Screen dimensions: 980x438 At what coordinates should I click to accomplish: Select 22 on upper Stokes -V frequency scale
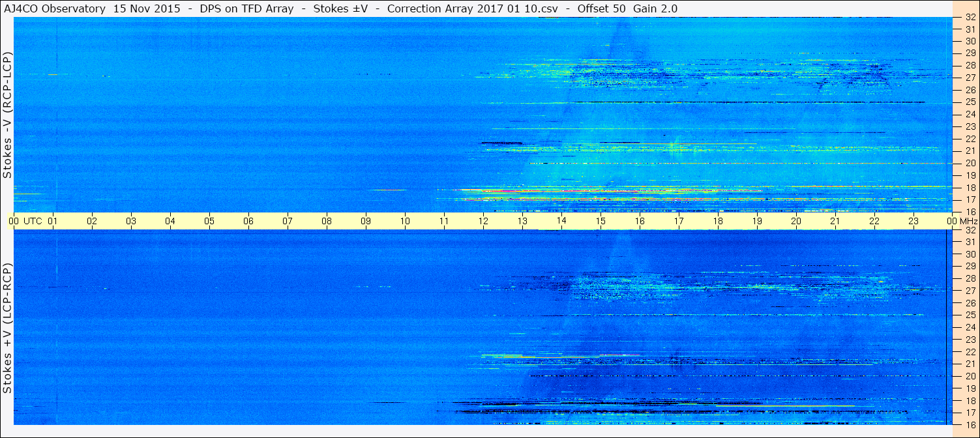970,139
